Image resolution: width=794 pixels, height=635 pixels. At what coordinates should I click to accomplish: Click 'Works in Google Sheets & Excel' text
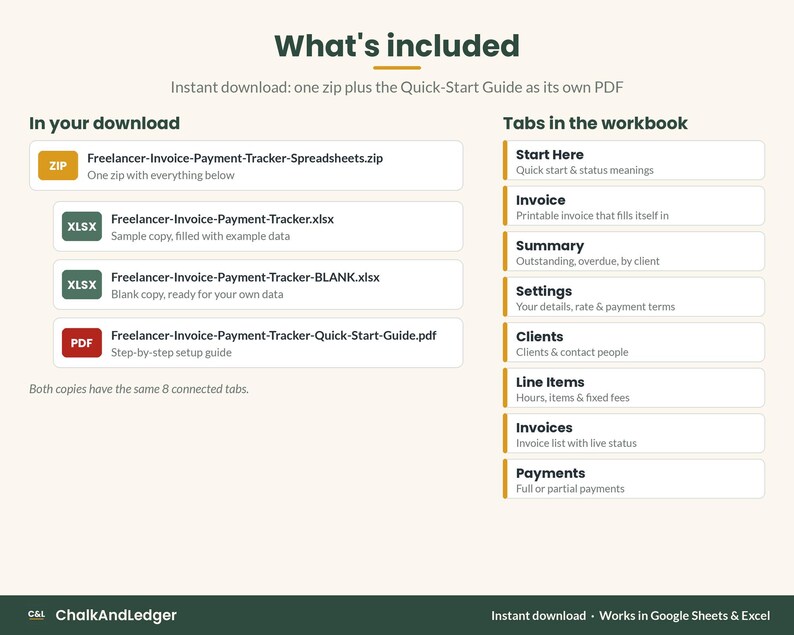(685, 616)
